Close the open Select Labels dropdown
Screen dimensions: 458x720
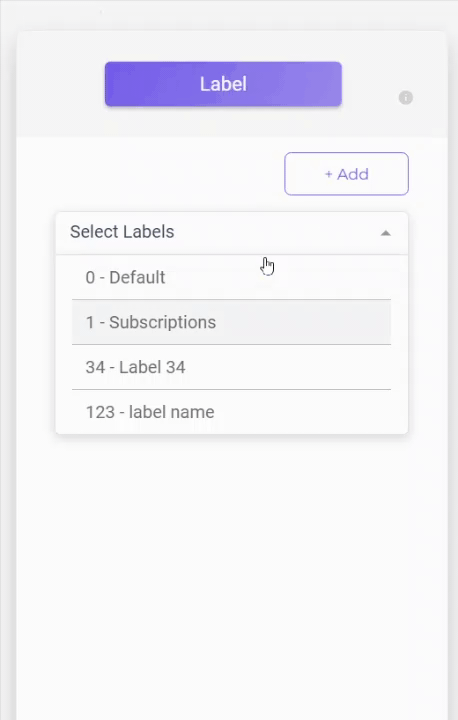(385, 233)
